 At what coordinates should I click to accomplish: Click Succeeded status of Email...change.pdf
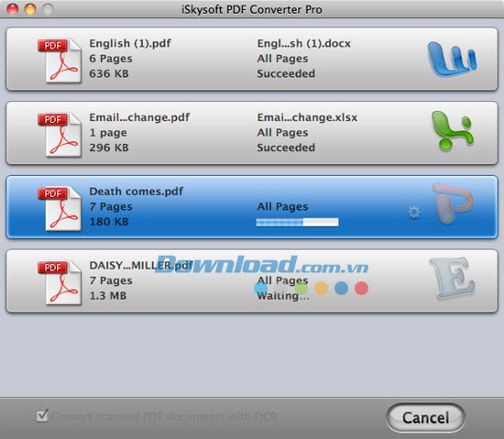coord(286,148)
